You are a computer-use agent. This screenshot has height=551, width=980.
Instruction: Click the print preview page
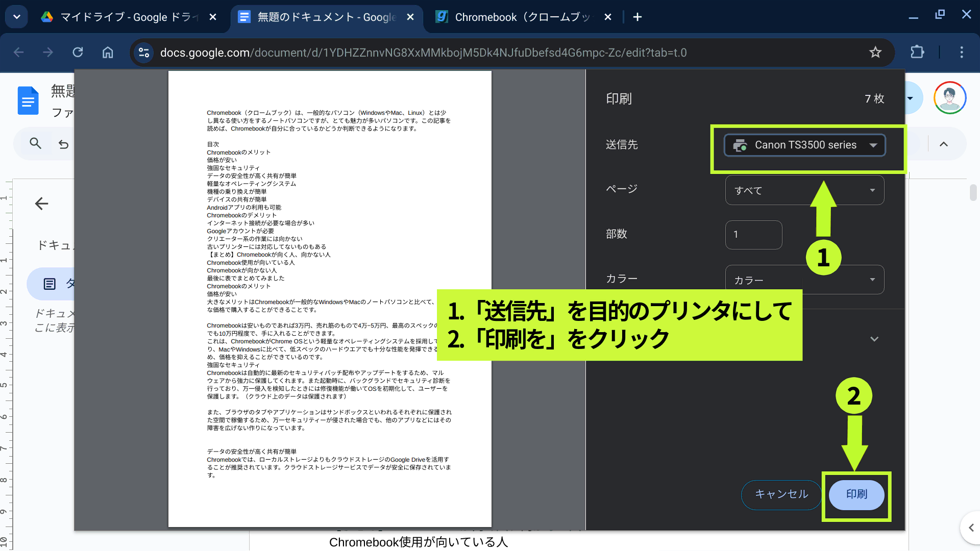click(330, 299)
